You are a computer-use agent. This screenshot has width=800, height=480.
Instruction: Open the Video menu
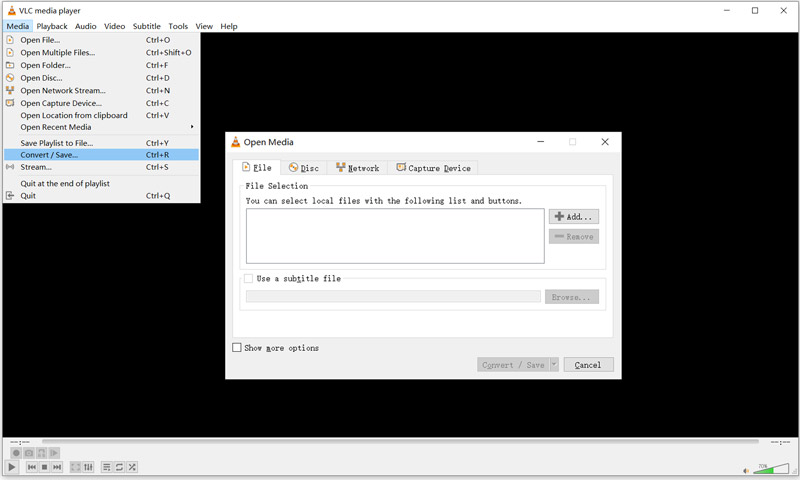114,26
